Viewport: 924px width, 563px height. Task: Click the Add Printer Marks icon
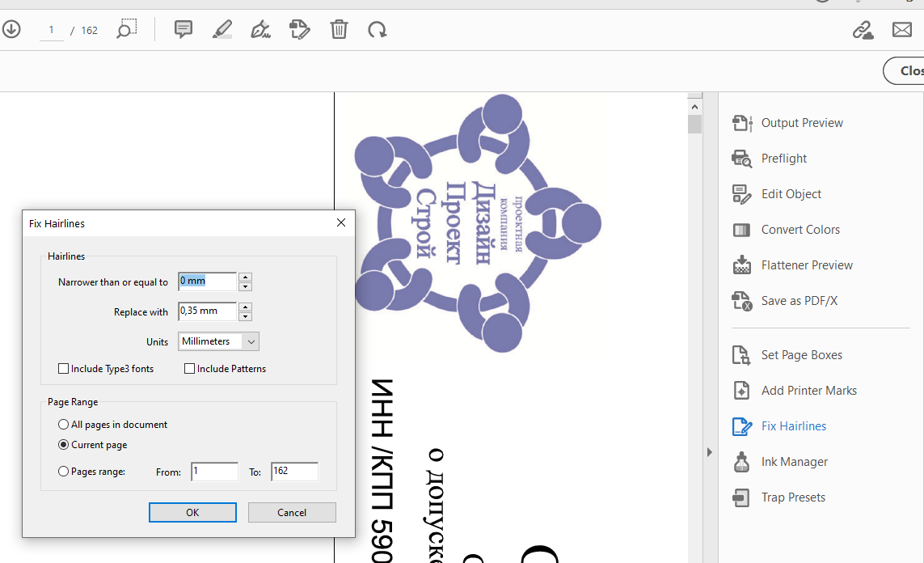click(741, 390)
